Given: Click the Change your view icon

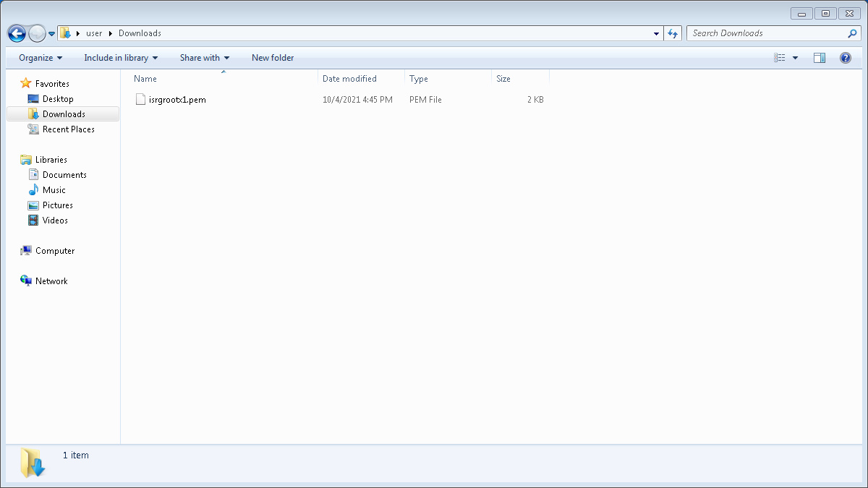Looking at the screenshot, I should [780, 58].
